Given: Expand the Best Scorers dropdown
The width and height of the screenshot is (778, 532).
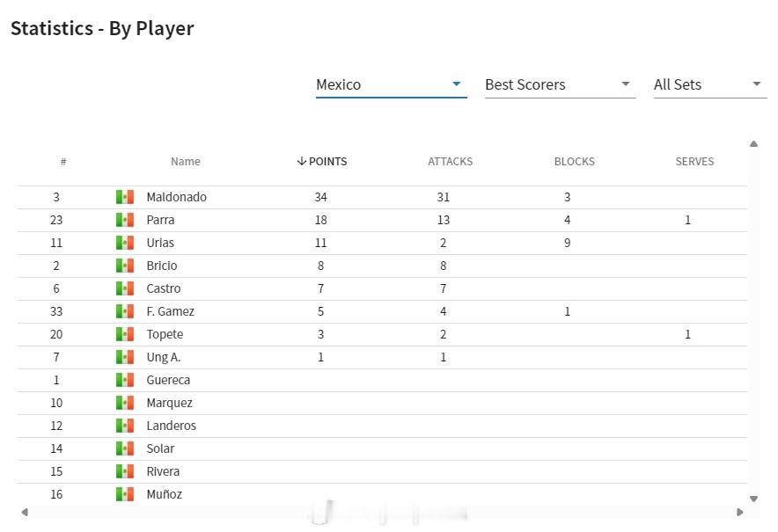Looking at the screenshot, I should tap(560, 84).
